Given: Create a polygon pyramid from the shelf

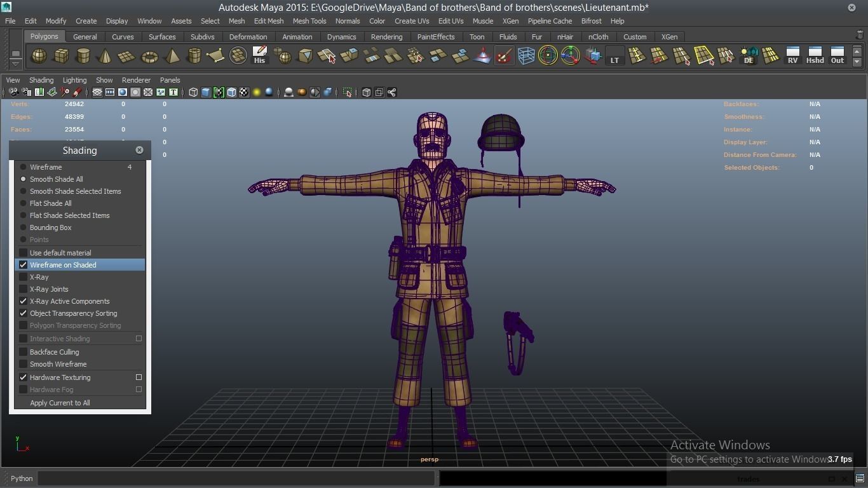Looking at the screenshot, I should point(172,56).
